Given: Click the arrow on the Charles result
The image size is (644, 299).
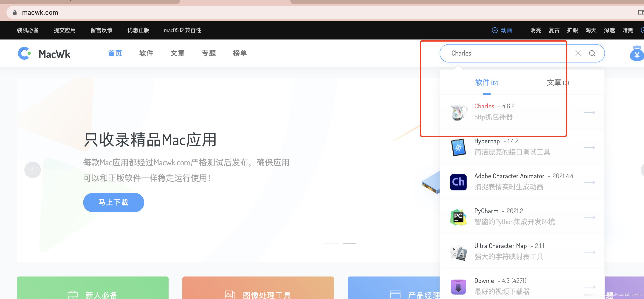Looking at the screenshot, I should 590,113.
